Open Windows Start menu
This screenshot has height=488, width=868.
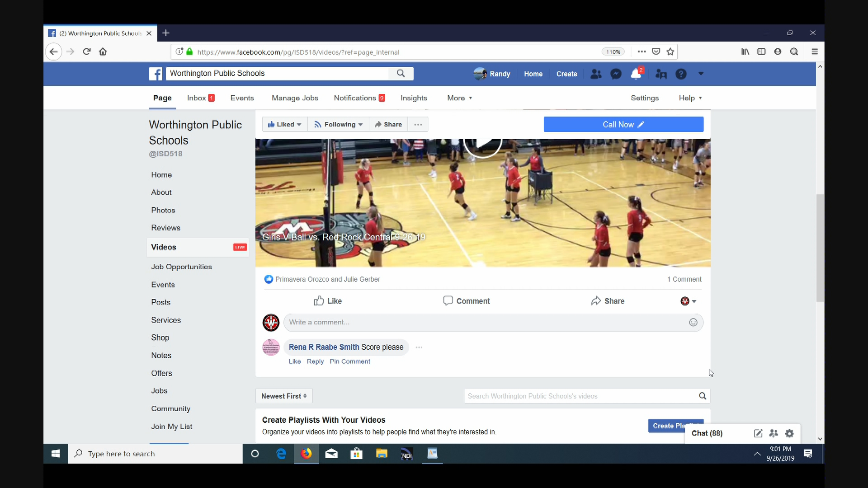click(x=56, y=454)
